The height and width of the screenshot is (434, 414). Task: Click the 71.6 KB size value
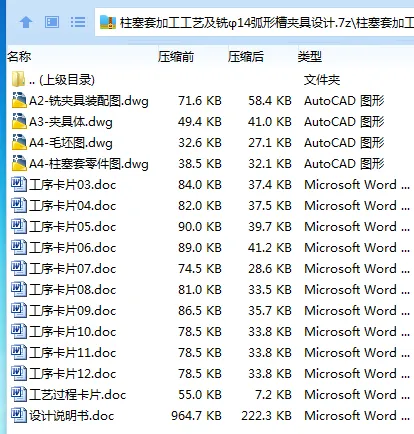200,101
